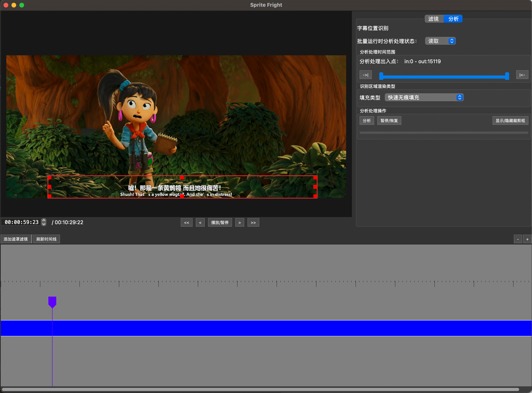Click the bottom-center red crop handle
The image size is (532, 393).
(182, 196)
